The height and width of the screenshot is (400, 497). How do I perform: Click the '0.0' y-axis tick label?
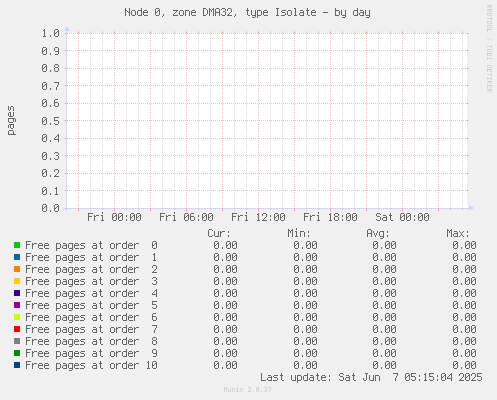pyautogui.click(x=50, y=208)
